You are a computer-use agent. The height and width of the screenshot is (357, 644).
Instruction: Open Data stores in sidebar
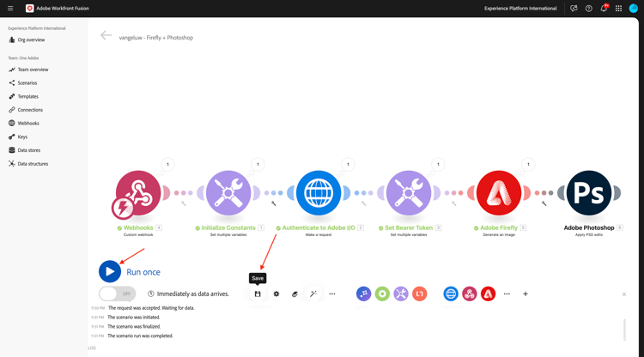tap(24, 150)
